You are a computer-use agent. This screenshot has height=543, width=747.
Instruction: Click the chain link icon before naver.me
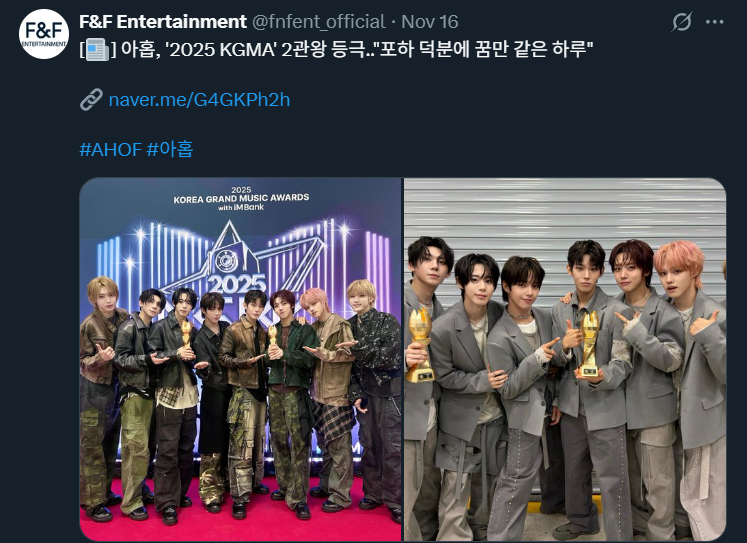coord(91,100)
